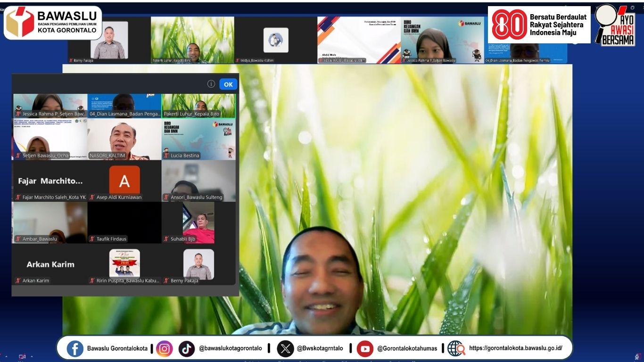Select Pakerti Luhur's tile in the top filmstrip
This screenshot has height=362, width=644.
(x=192, y=40)
